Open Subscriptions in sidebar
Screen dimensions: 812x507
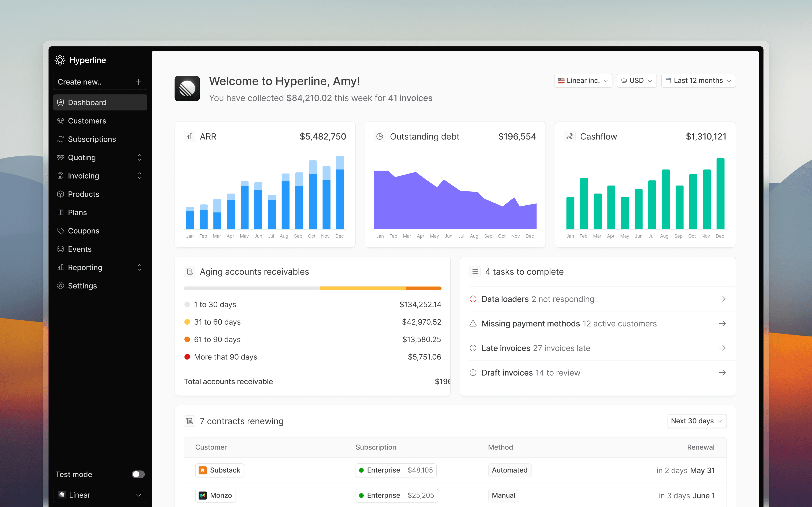[x=92, y=139]
